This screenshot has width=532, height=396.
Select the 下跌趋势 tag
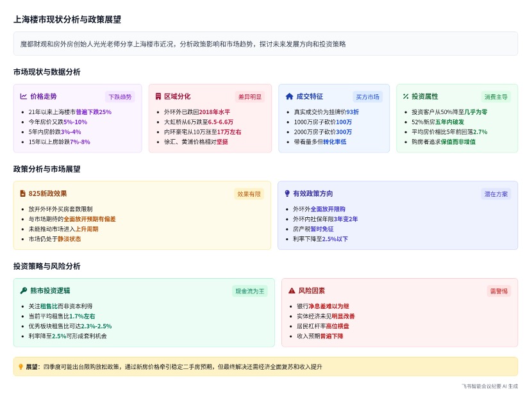pyautogui.click(x=120, y=97)
